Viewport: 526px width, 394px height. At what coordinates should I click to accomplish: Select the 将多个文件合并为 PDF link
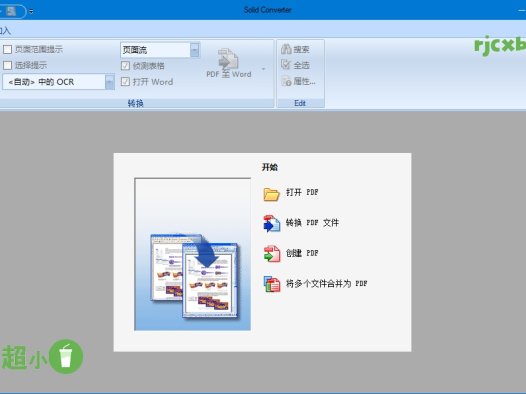tap(326, 284)
